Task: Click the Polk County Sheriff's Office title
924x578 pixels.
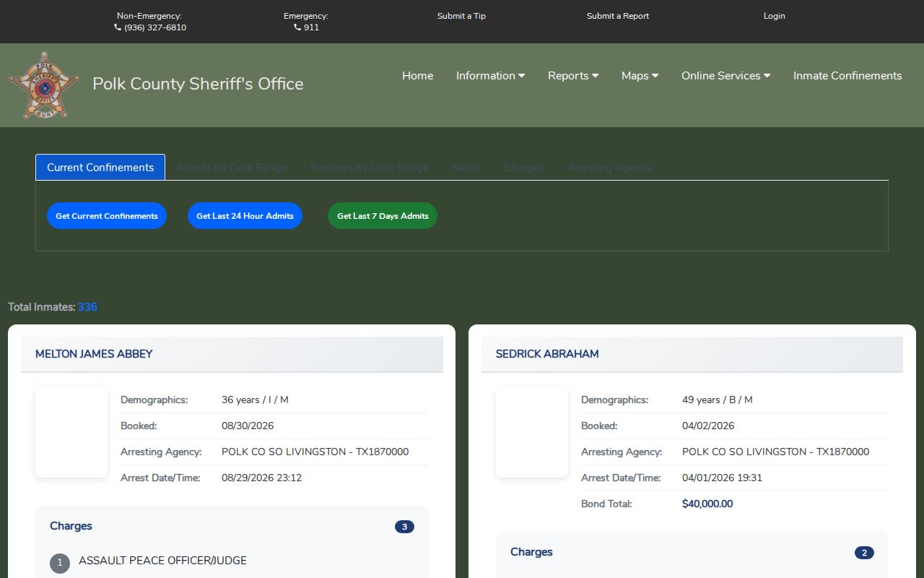Action: coord(198,84)
